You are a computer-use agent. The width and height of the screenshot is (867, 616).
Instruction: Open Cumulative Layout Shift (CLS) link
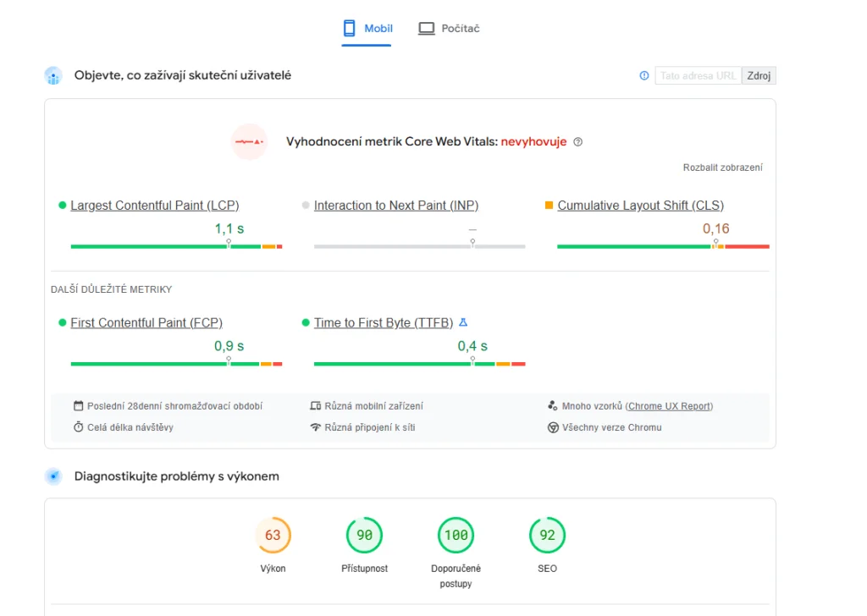click(x=640, y=206)
